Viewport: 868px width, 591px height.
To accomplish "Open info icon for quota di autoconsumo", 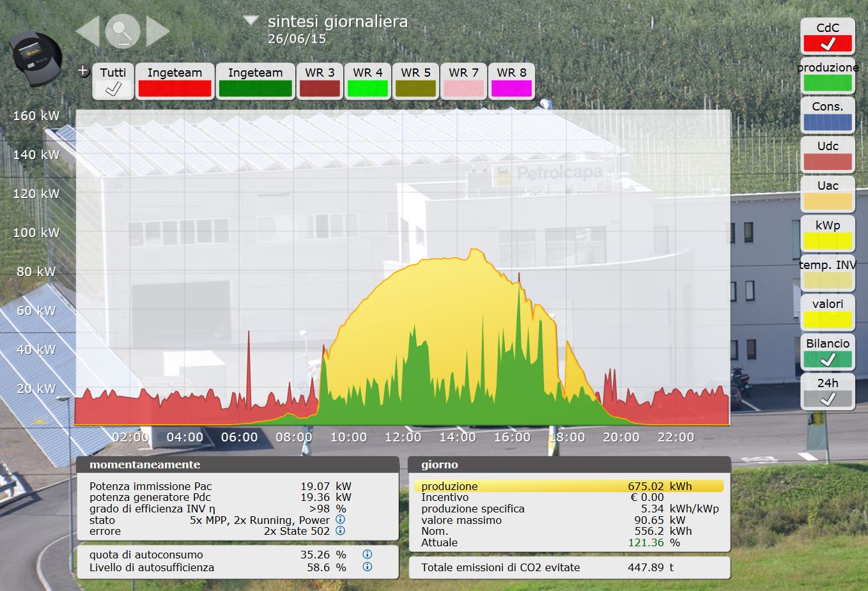I will (x=367, y=555).
